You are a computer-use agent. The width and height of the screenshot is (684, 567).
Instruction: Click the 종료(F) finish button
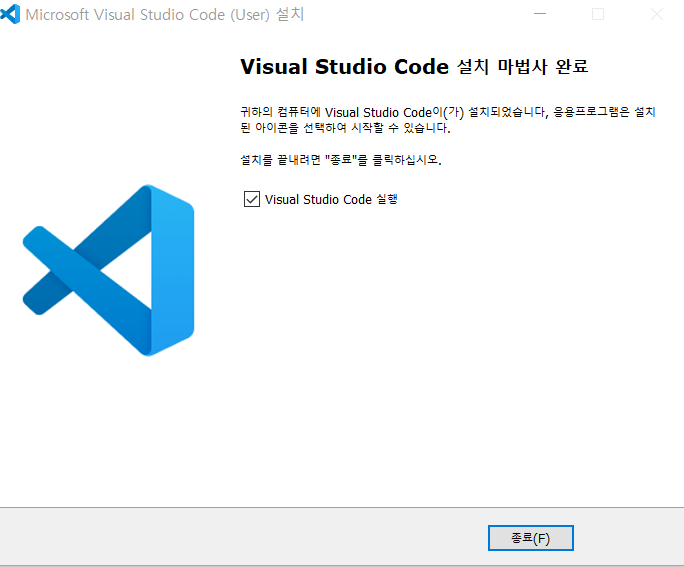click(x=530, y=538)
